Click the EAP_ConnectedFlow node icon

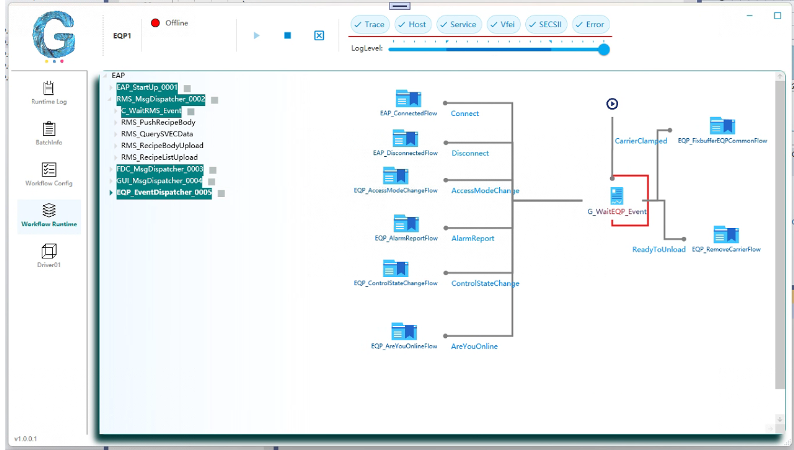[x=406, y=98]
